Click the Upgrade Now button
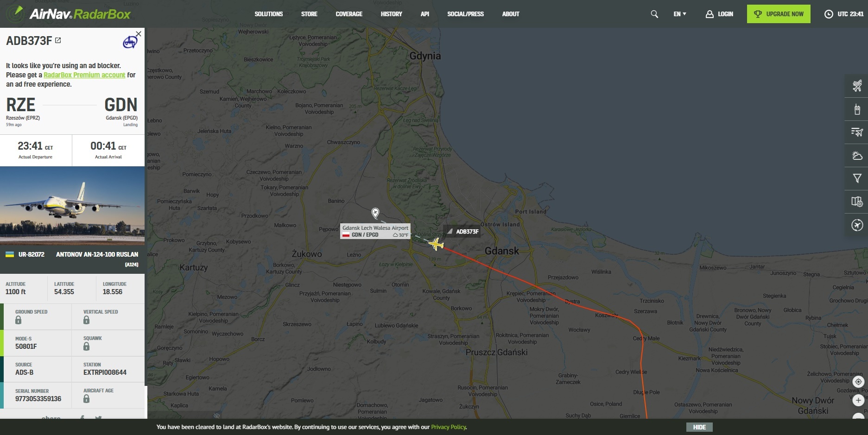This screenshot has width=868, height=435. point(779,14)
